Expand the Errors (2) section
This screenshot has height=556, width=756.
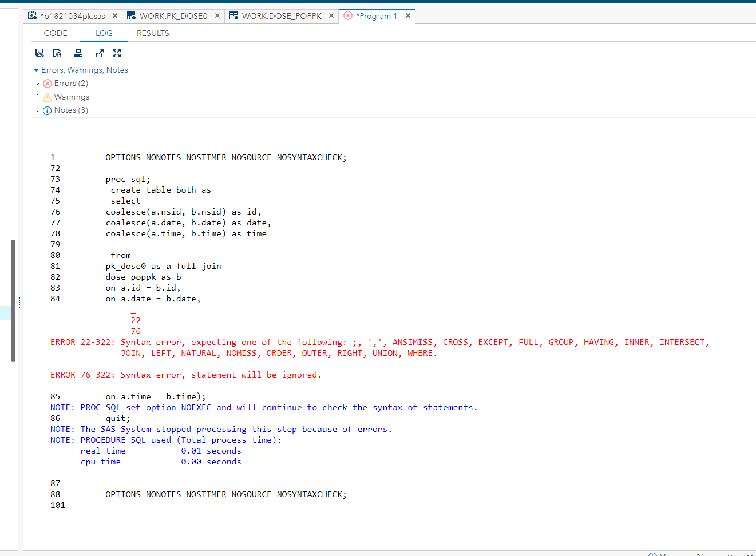(x=37, y=83)
